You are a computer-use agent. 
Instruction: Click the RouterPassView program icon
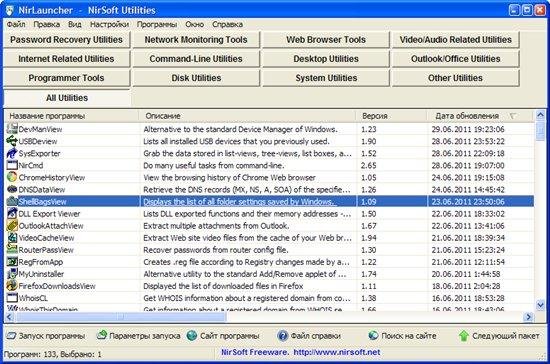[x=12, y=249]
